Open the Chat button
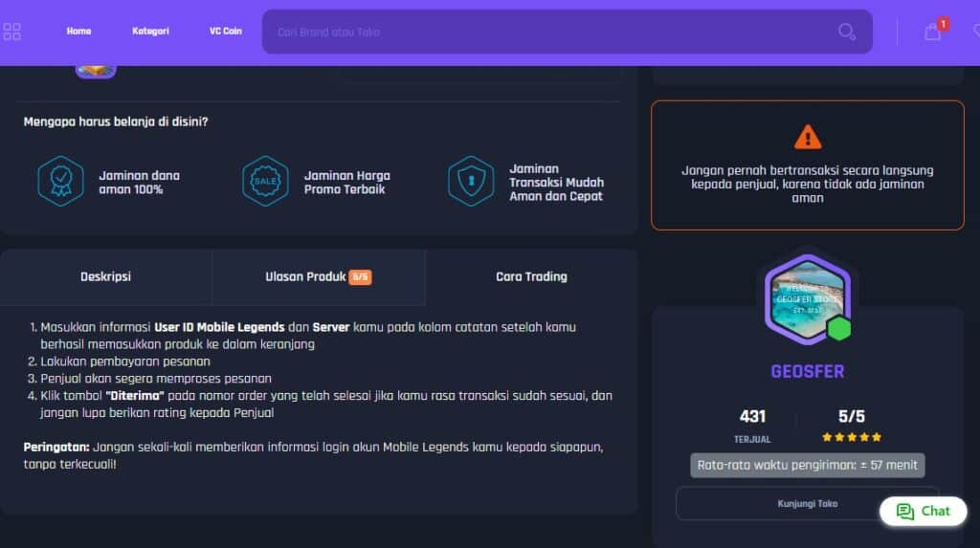The image size is (980, 548). point(923,511)
